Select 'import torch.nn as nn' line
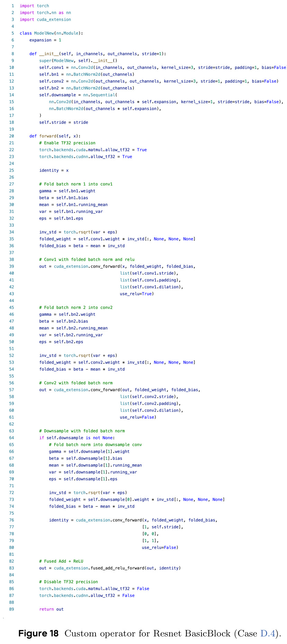The image size is (287, 644). click(45, 13)
